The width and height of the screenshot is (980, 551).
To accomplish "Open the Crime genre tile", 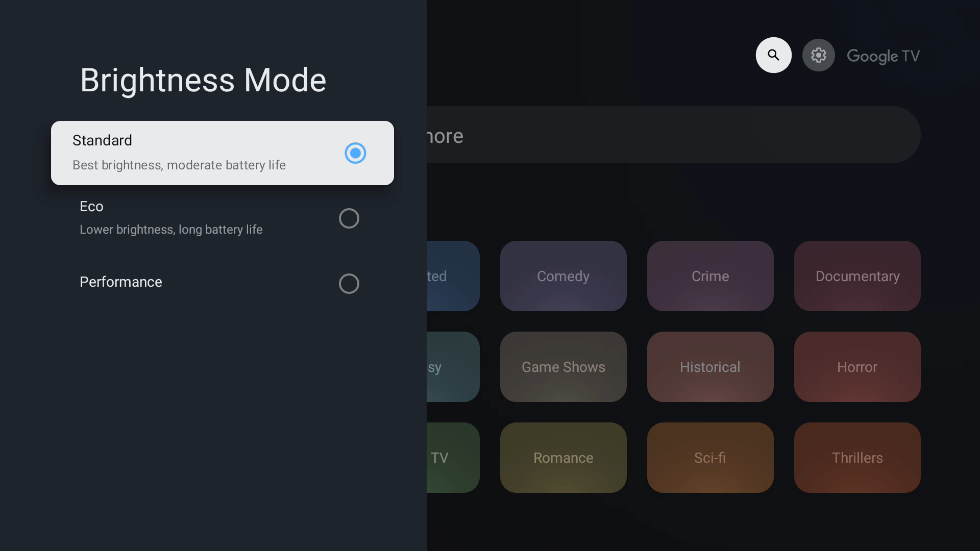I will tap(710, 276).
